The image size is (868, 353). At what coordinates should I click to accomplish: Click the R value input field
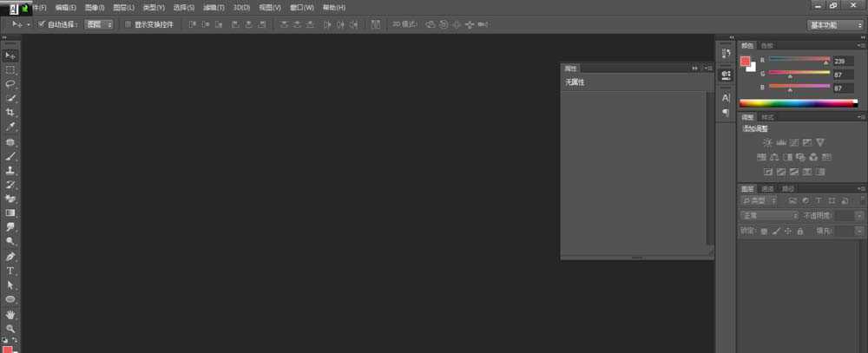tap(843, 62)
